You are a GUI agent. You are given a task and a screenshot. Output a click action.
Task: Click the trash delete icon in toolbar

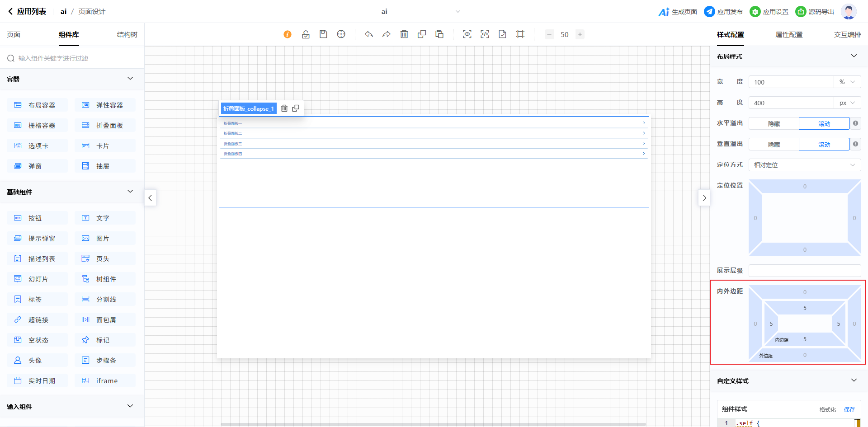[404, 34]
